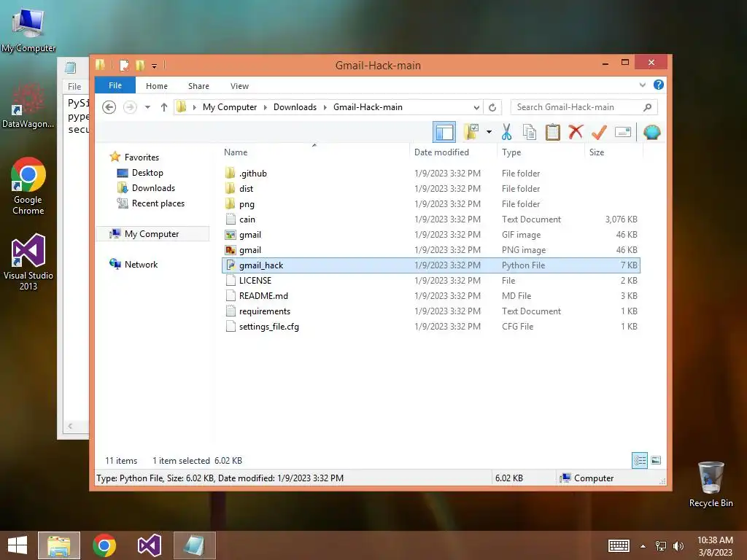The height and width of the screenshot is (560, 747).
Task: Click the quick access New folder icon in title bar
Action: click(x=141, y=65)
